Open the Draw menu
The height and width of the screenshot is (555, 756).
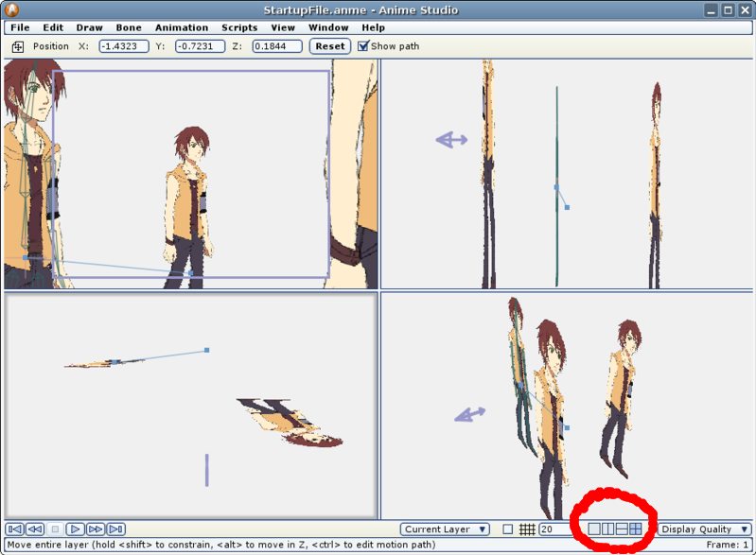pos(89,27)
